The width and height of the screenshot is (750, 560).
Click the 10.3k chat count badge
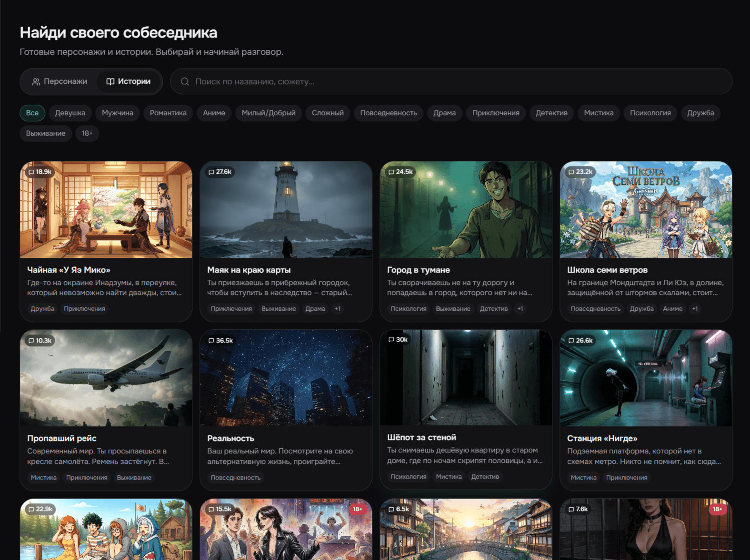40,341
